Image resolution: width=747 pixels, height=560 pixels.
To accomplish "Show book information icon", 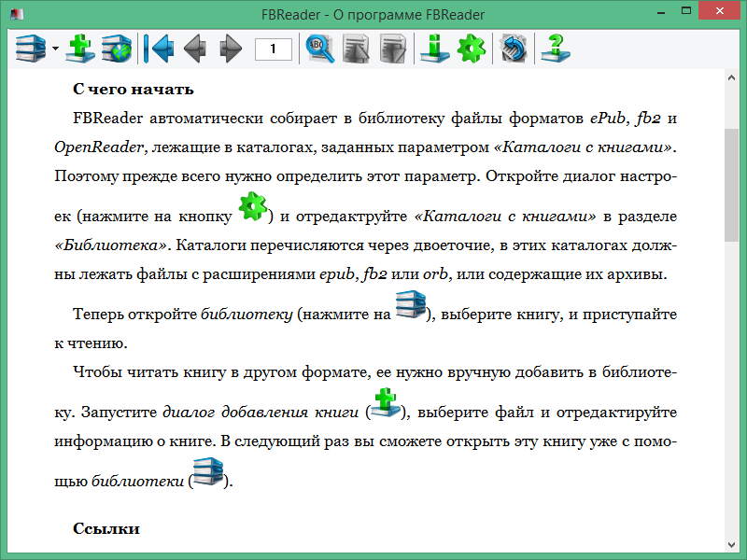I will coord(434,49).
